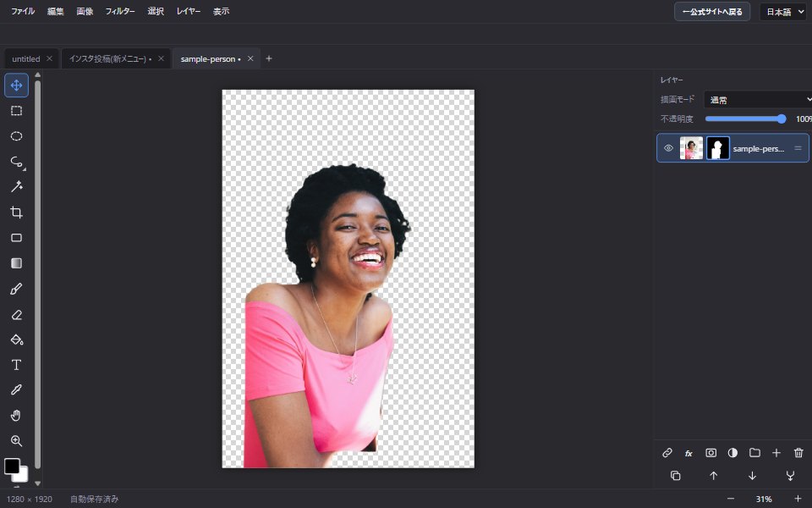Click the black foreground color swatch
The image size is (812, 508).
pos(12,466)
